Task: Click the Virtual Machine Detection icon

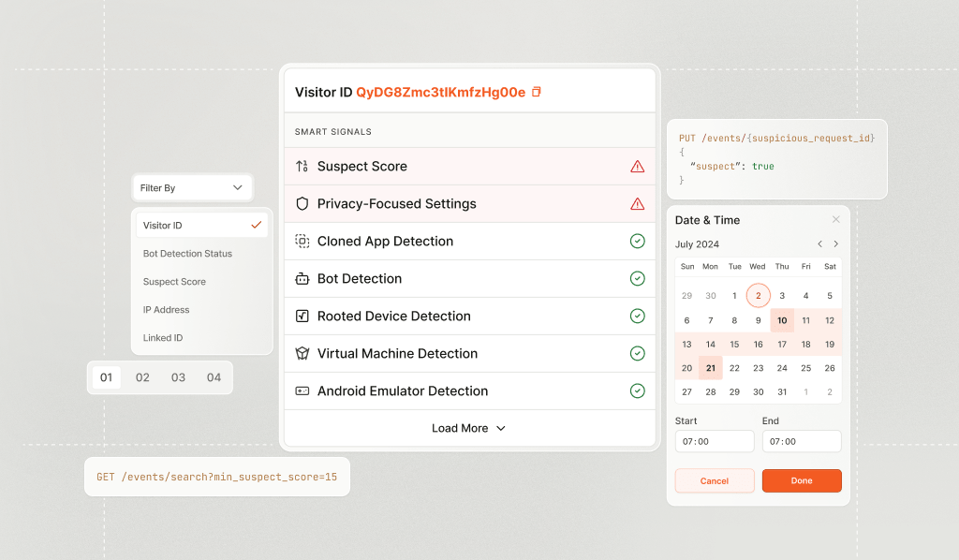Action: (302, 354)
